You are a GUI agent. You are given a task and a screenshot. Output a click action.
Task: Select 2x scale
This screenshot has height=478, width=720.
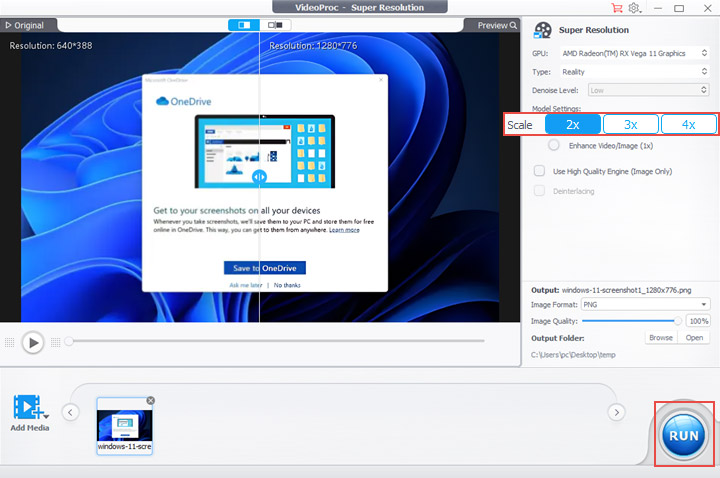click(573, 124)
